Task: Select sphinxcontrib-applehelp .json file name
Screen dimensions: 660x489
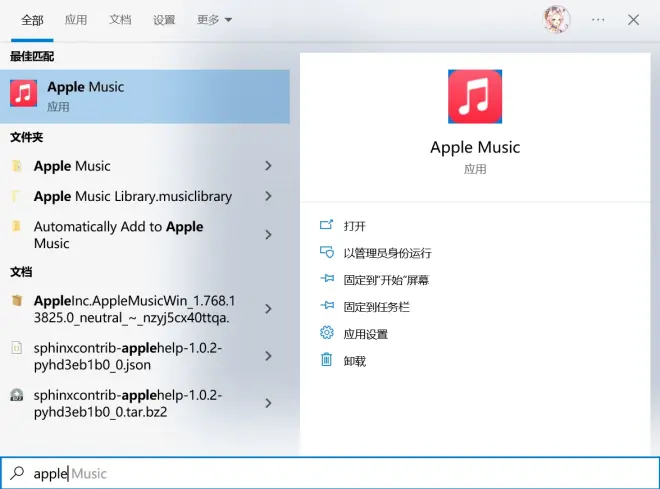Action: point(128,356)
